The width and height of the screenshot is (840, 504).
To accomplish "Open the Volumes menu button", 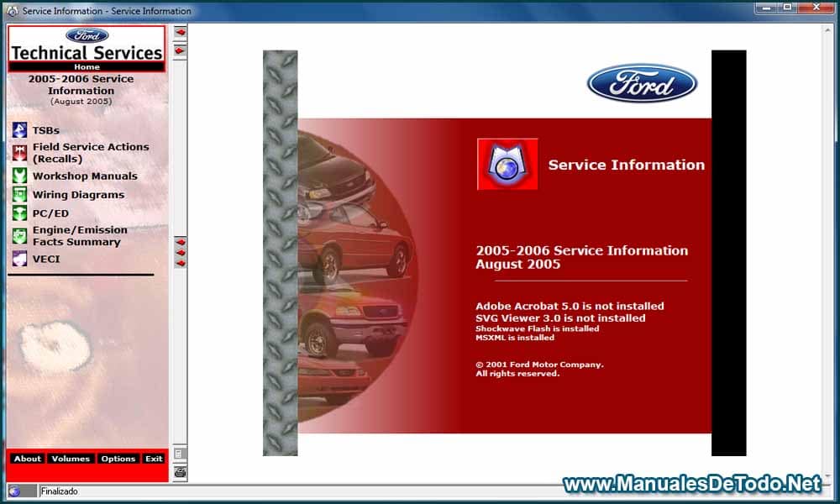I will (71, 459).
